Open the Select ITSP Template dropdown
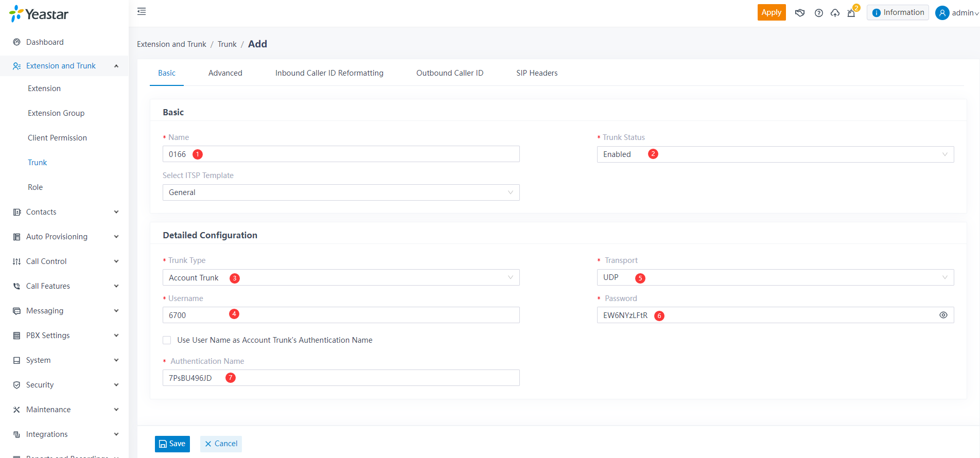The height and width of the screenshot is (458, 980). (x=341, y=192)
